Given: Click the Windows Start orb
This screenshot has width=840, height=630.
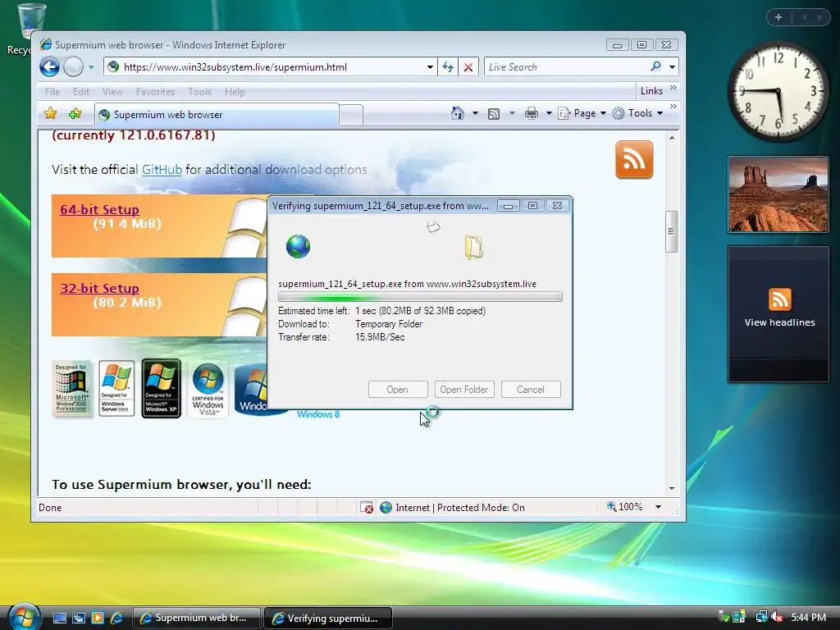Looking at the screenshot, I should pos(23,617).
